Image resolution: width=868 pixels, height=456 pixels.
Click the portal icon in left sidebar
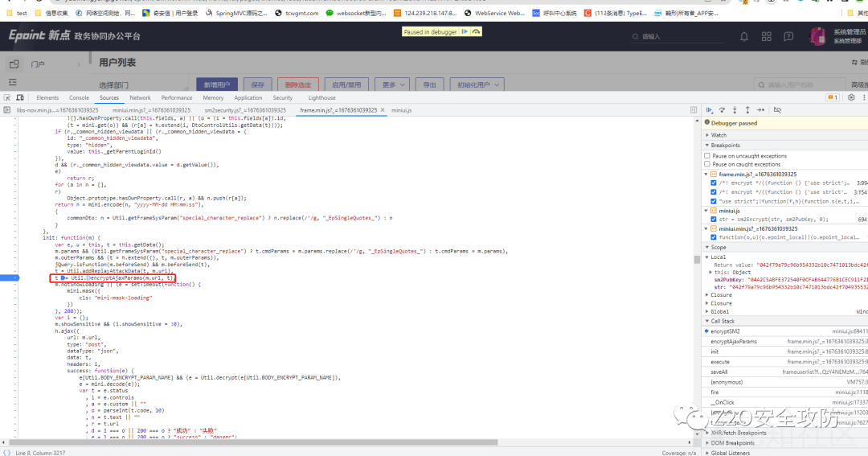tap(14, 64)
